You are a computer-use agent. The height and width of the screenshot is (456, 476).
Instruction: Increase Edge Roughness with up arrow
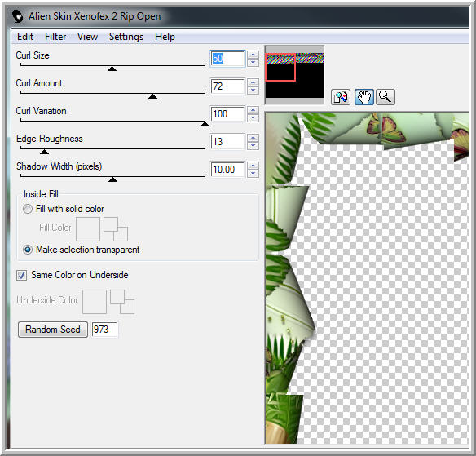click(x=253, y=138)
